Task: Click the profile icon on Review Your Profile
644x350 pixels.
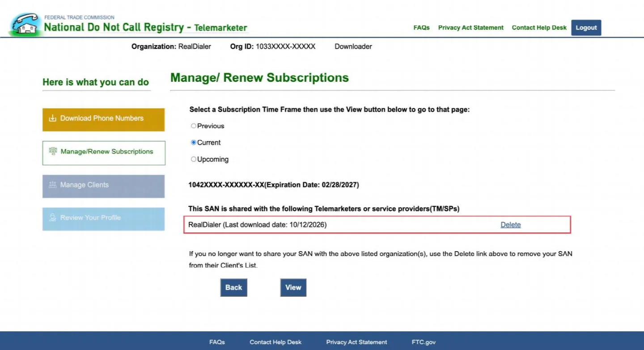Action: [53, 218]
